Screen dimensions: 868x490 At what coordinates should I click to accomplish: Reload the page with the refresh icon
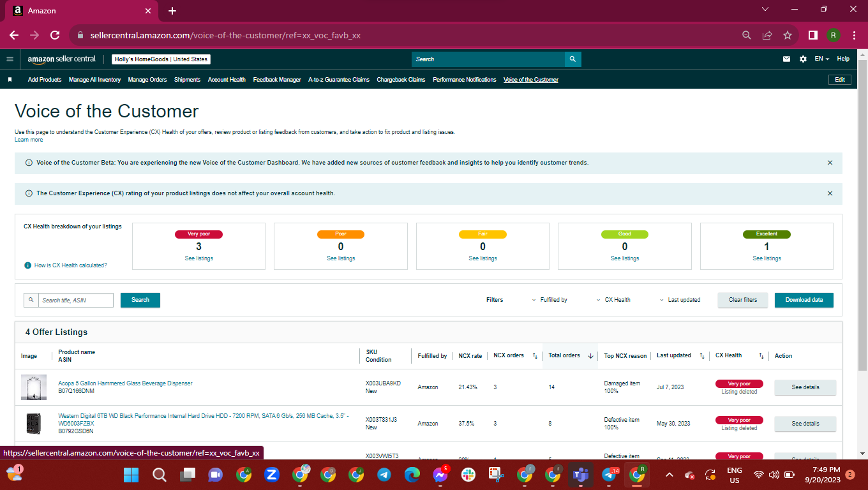[55, 35]
